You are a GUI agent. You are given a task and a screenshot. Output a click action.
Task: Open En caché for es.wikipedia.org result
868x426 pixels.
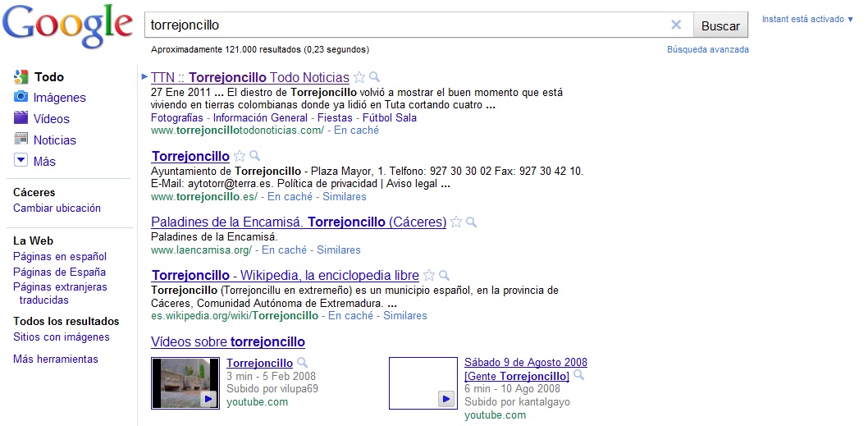(351, 316)
